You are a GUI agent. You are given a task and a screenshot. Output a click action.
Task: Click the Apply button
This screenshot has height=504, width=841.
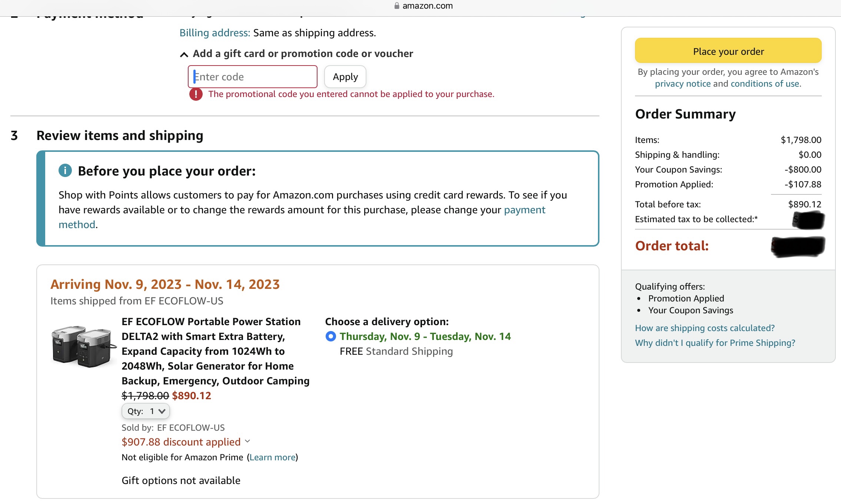345,77
